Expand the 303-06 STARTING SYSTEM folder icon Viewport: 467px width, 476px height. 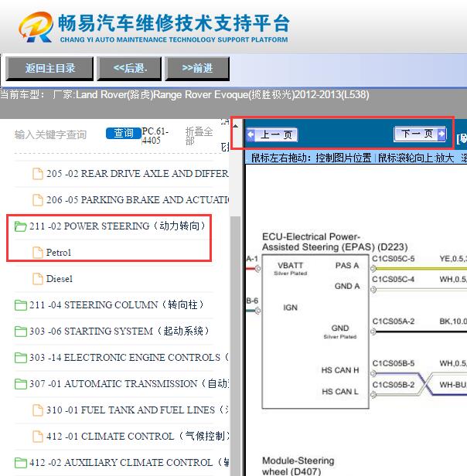point(21,331)
